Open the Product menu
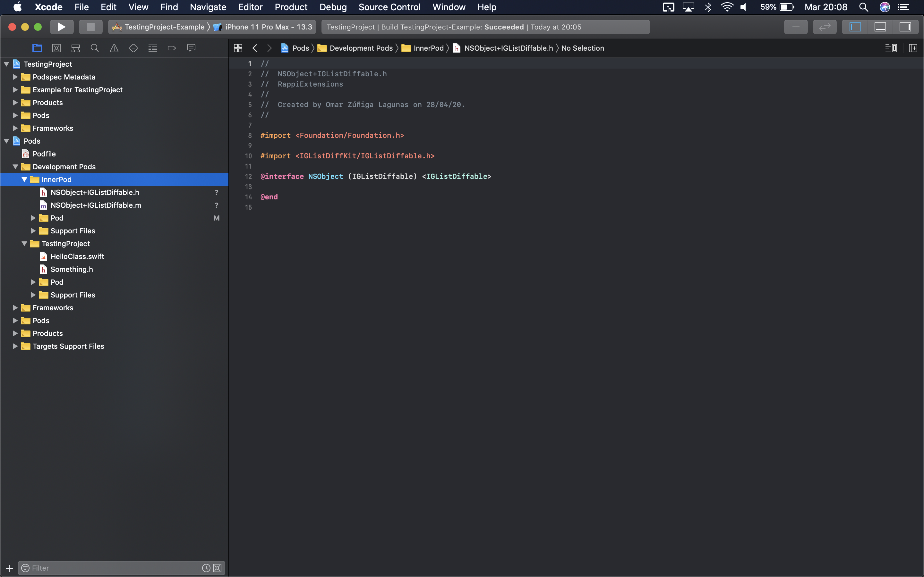Viewport: 924px width, 577px height. (x=291, y=7)
